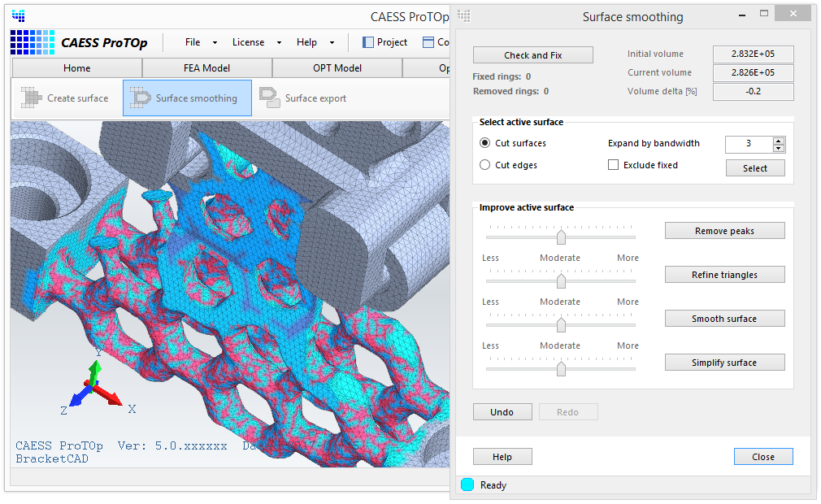Open the Help menu dropdown arrow
This screenshot has height=504, width=821.
332,42
